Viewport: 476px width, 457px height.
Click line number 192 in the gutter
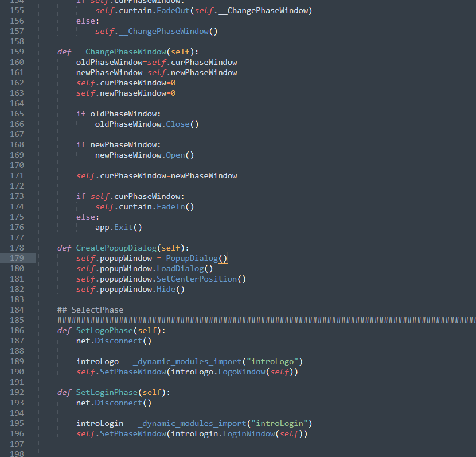pyautogui.click(x=17, y=393)
